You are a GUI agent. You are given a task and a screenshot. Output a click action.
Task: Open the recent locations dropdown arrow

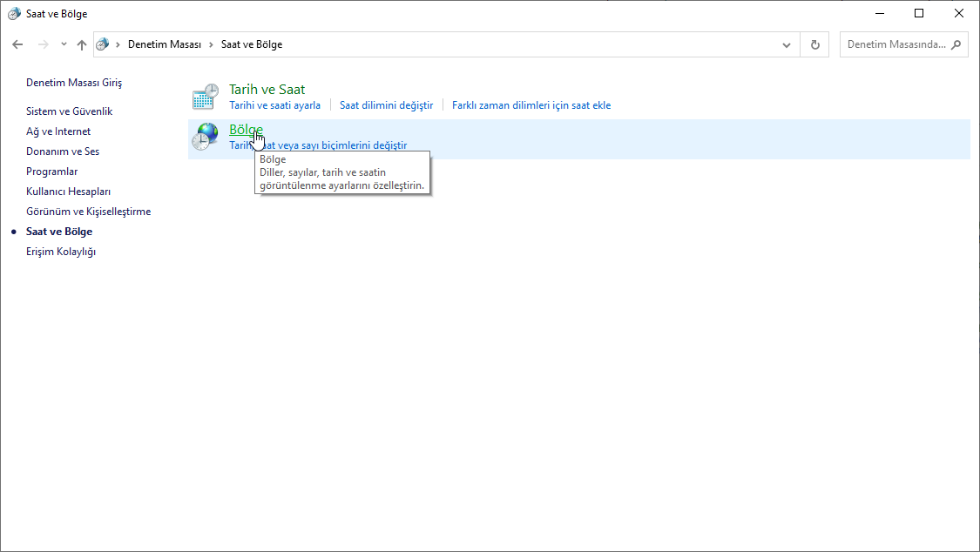[64, 44]
